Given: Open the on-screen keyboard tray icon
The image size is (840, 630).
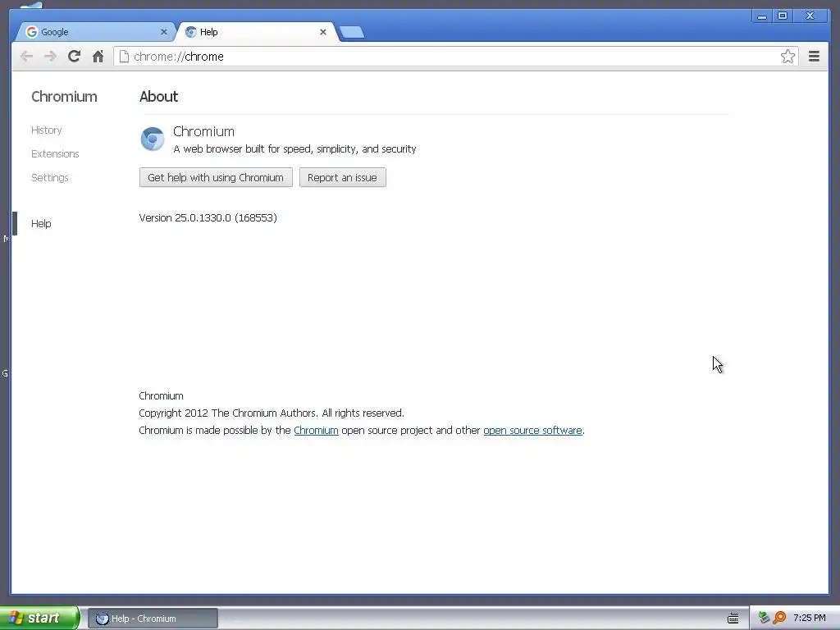Looking at the screenshot, I should (733, 619).
